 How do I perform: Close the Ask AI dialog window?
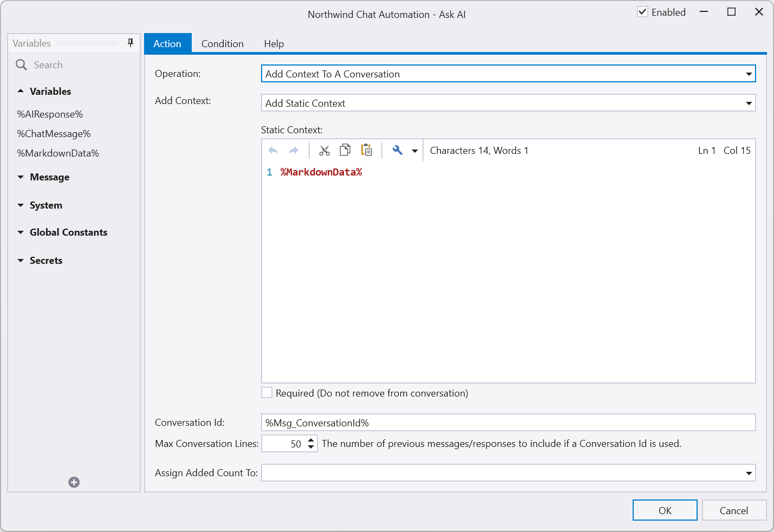(759, 12)
